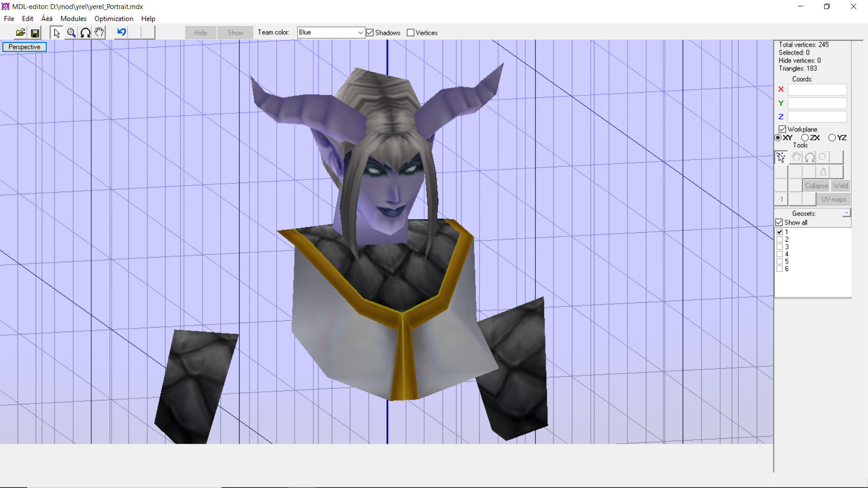Activate the rotate view tool in the toolbar
The image size is (868, 488).
coord(85,33)
